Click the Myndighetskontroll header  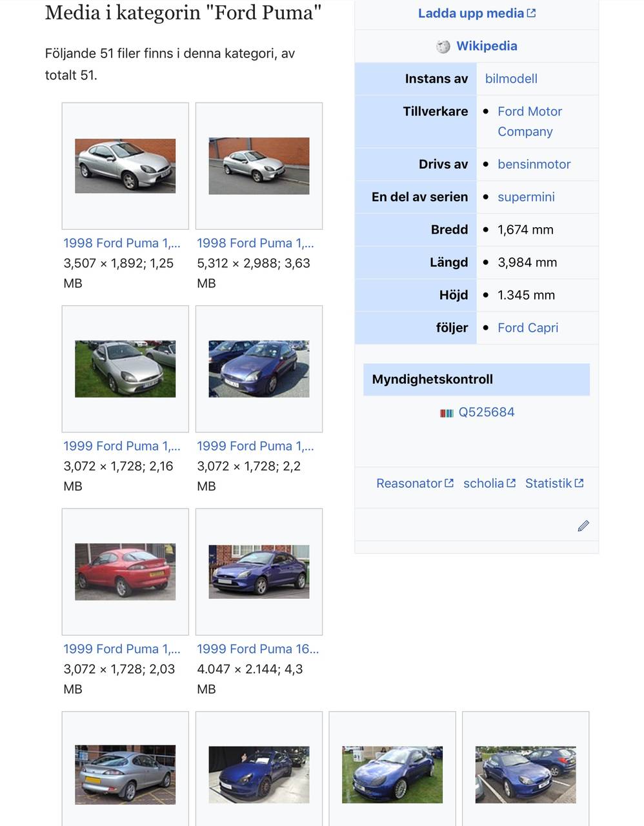476,379
